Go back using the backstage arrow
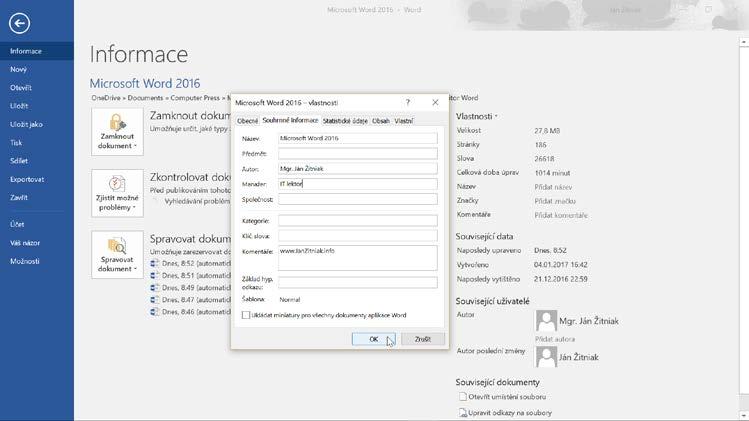Image resolution: width=749 pixels, height=421 pixels. (x=19, y=23)
